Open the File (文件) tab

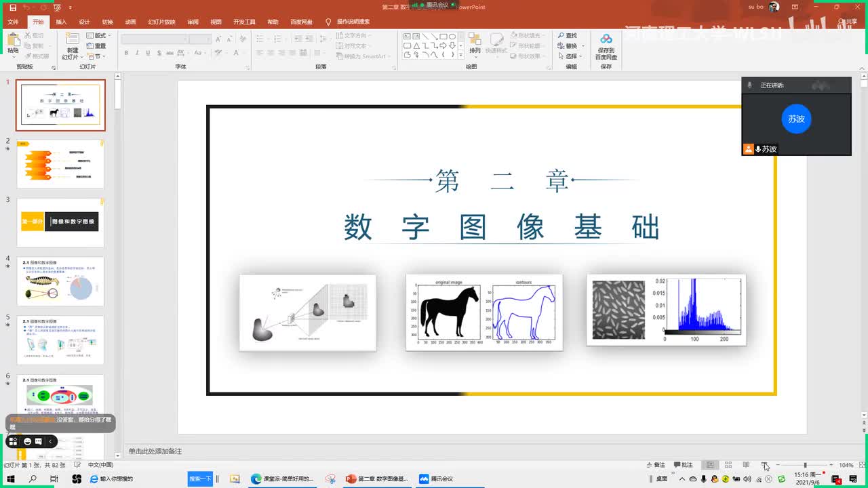tap(13, 22)
